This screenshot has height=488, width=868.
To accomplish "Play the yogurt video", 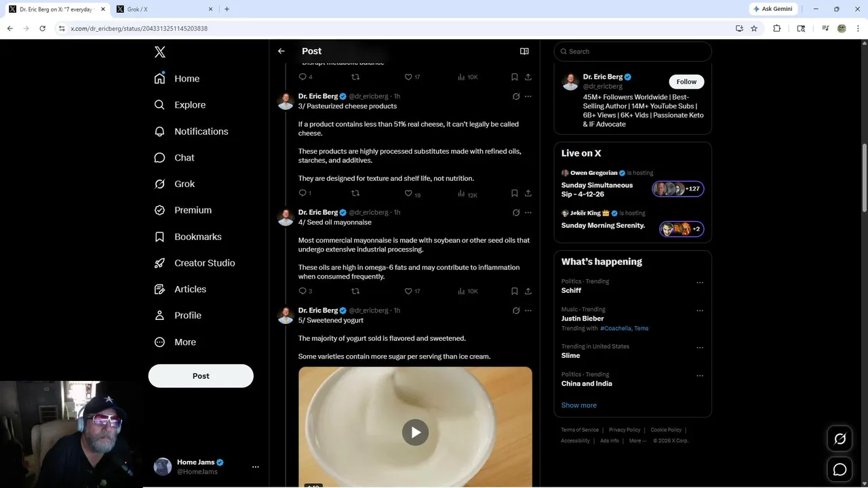I will [415, 432].
